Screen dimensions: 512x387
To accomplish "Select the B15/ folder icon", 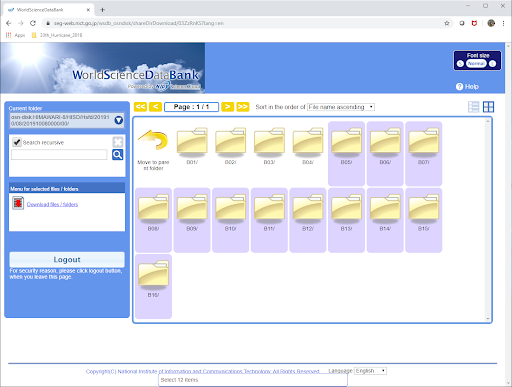I will (x=424, y=209).
